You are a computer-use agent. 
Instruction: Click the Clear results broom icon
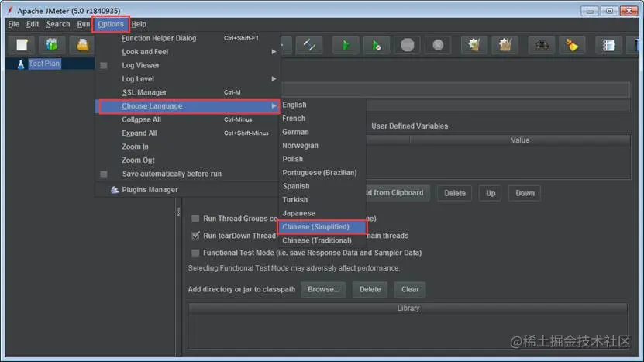click(x=474, y=45)
